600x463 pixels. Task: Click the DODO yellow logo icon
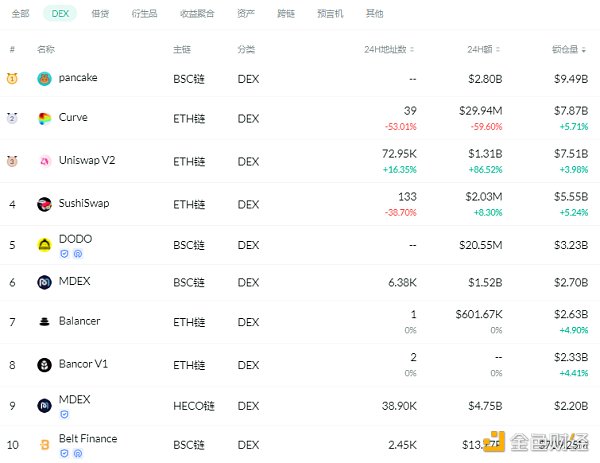[x=44, y=245]
